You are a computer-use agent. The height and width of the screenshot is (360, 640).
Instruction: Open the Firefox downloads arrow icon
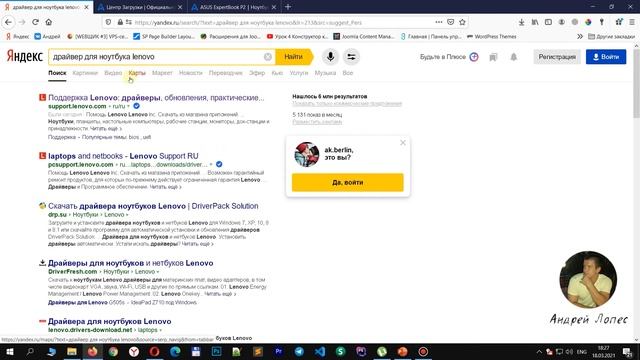point(521,22)
